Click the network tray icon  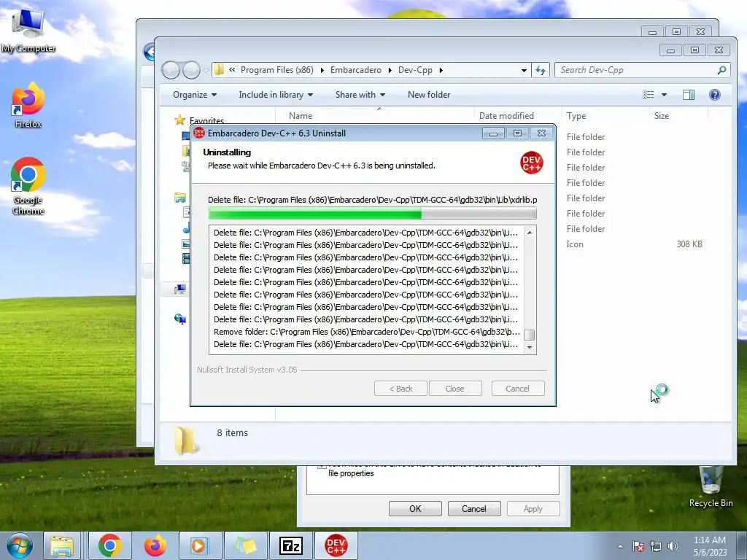(x=656, y=546)
